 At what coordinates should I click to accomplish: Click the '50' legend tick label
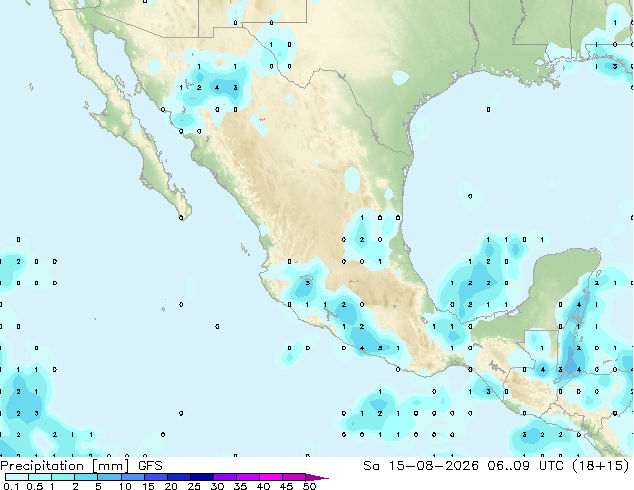tap(309, 486)
